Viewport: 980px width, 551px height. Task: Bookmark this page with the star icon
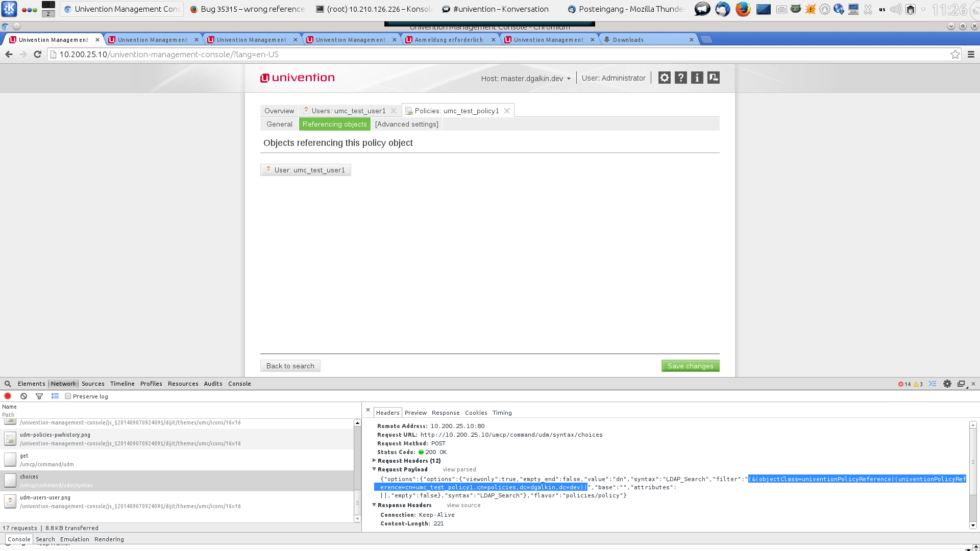pyautogui.click(x=955, y=54)
